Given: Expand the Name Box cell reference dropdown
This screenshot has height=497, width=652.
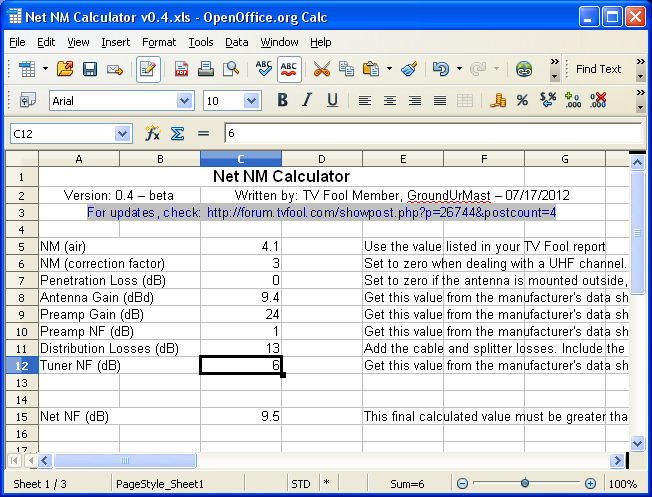Looking at the screenshot, I should click(x=122, y=133).
